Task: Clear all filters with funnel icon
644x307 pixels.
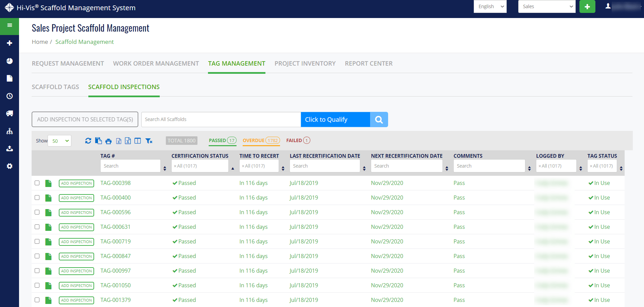Action: click(149, 141)
